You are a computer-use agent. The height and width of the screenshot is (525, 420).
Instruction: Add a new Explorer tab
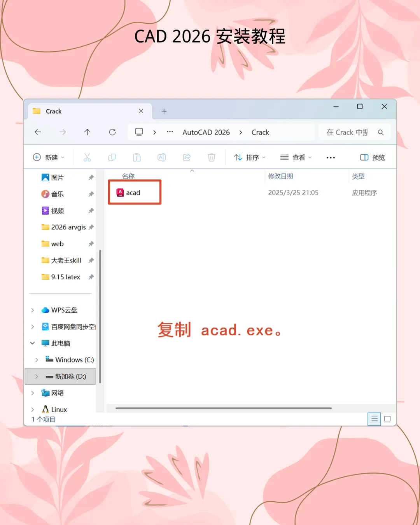164,111
